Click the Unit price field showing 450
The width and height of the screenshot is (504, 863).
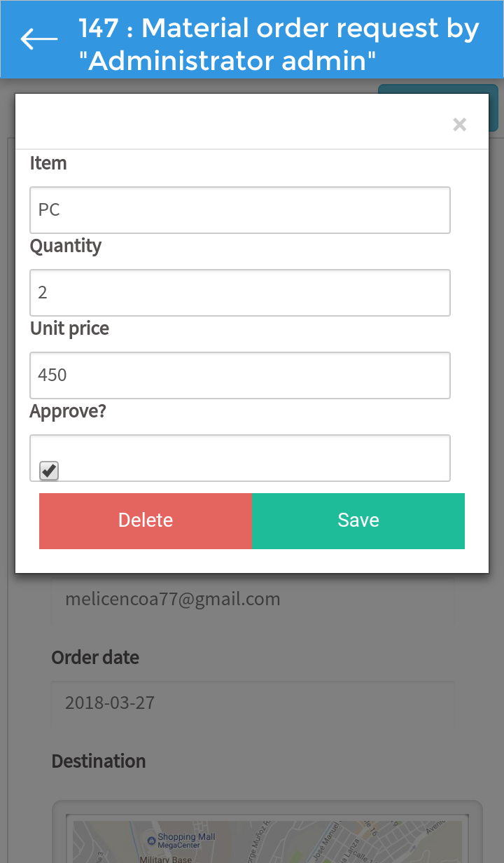pos(239,375)
